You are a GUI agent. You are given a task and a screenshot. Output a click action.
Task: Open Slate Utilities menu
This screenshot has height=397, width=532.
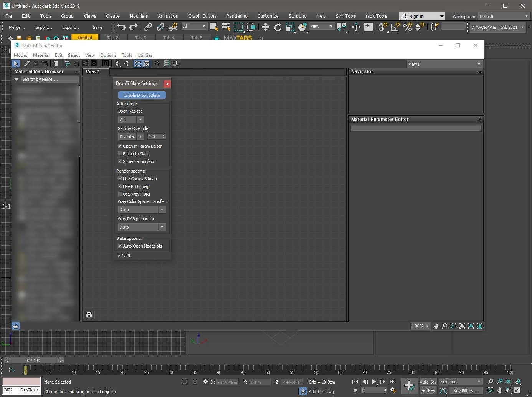pos(145,55)
